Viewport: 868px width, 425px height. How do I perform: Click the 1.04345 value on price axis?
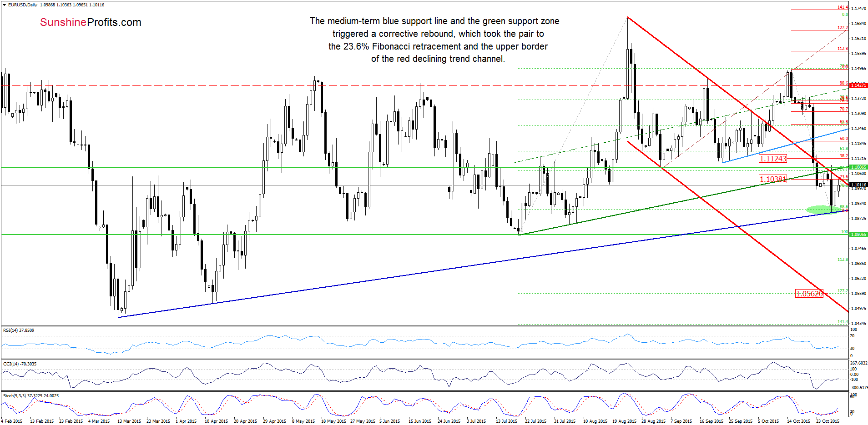[858, 324]
